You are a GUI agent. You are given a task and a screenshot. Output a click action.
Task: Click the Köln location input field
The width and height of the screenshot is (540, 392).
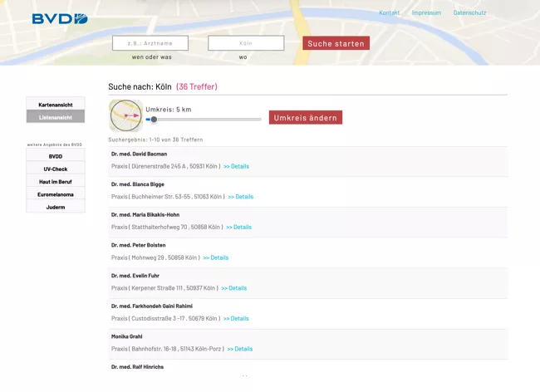(246, 43)
